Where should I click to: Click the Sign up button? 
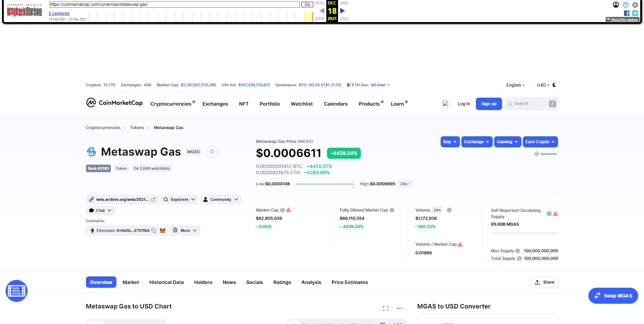coord(489,104)
